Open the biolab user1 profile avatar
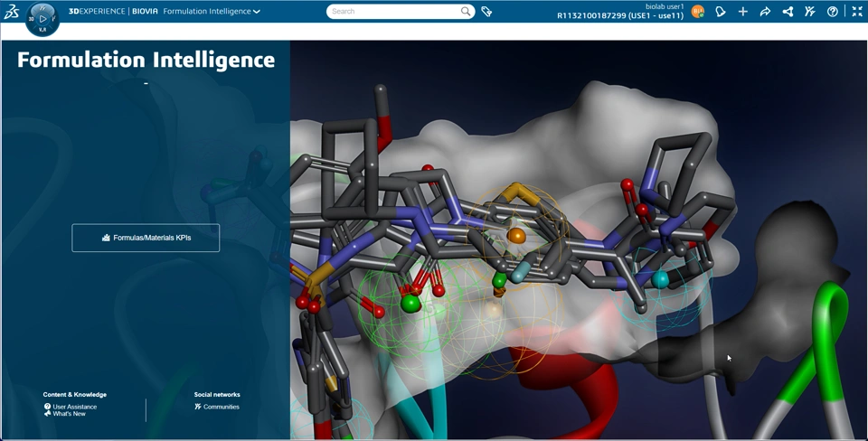The height and width of the screenshot is (441, 868). click(697, 11)
